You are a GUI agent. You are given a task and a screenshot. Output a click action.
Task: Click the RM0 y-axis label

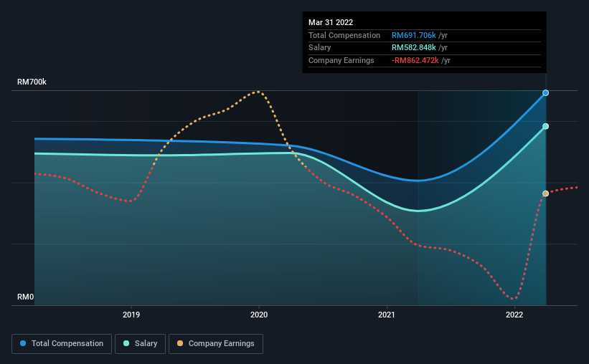tap(26, 297)
